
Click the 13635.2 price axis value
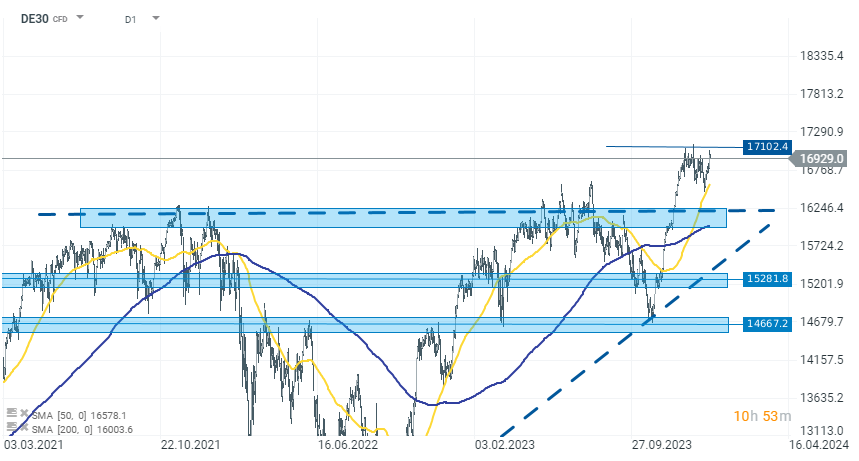click(x=821, y=397)
